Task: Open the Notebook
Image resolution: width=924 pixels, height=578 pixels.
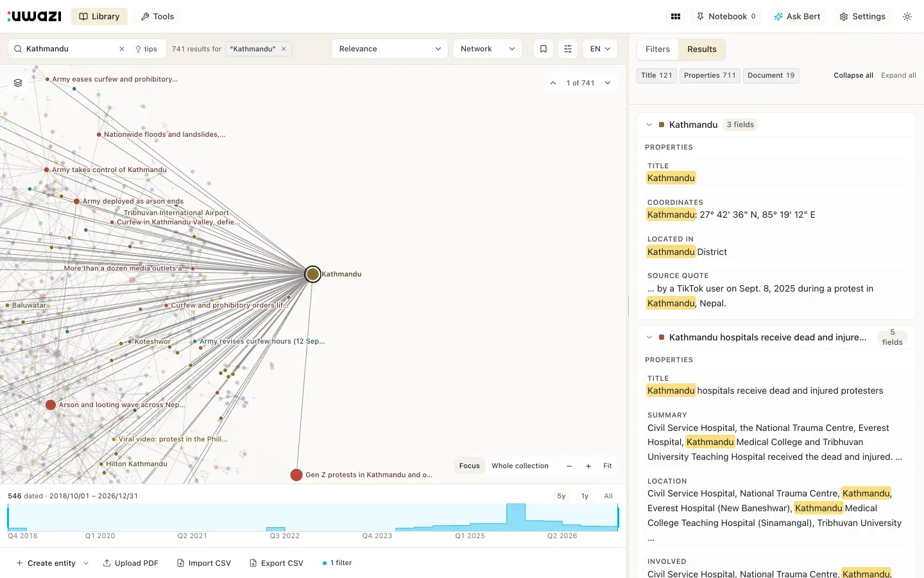Action: [x=726, y=17]
